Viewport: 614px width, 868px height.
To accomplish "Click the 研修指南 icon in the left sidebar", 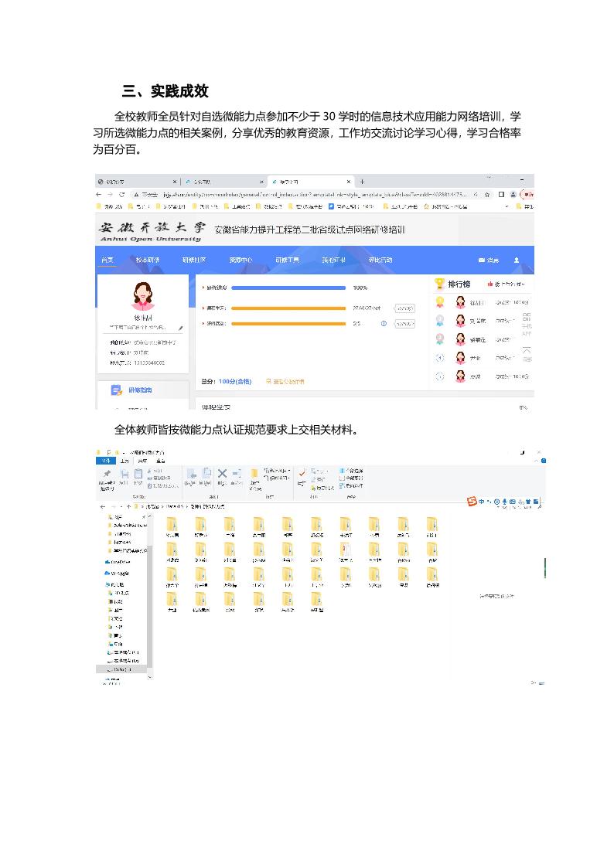I will (x=116, y=390).
